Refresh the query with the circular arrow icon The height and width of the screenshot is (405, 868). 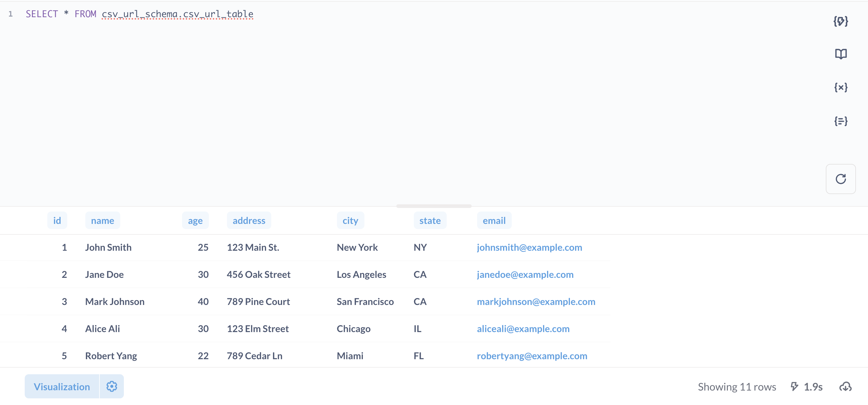(x=840, y=179)
